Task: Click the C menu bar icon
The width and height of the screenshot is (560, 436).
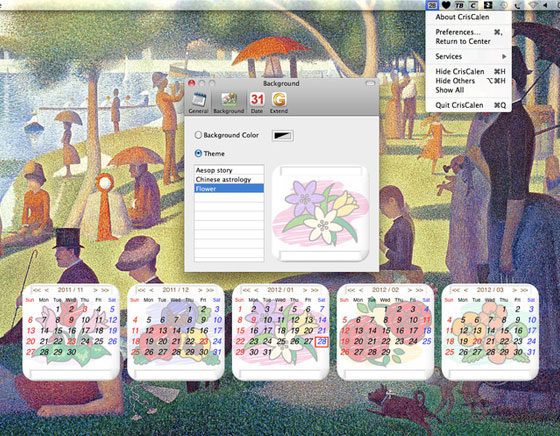Action: pos(473,5)
